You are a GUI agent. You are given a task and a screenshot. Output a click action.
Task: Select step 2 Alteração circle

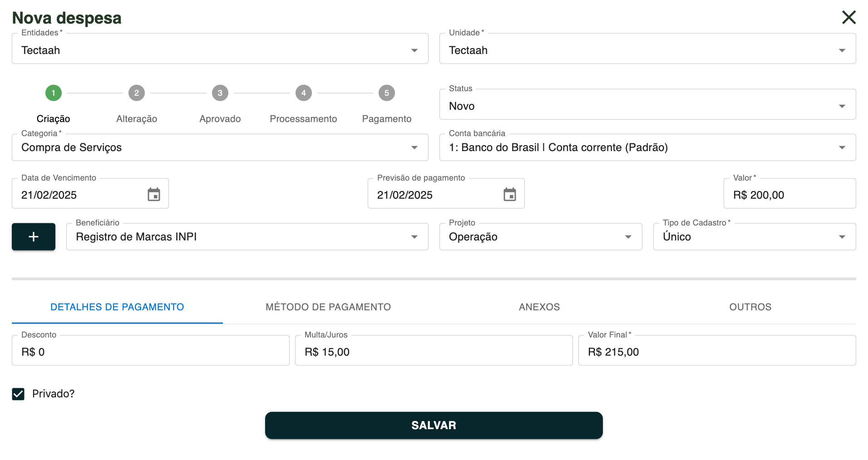pos(137,93)
